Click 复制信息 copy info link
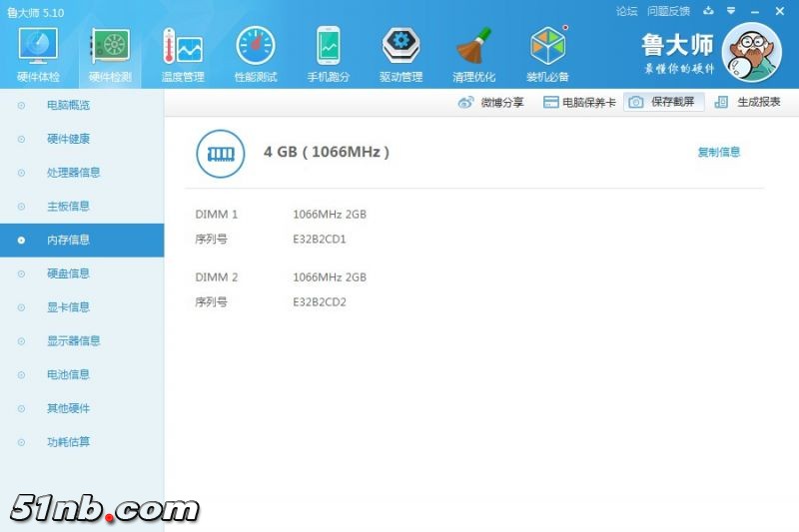The image size is (799, 532). [x=719, y=153]
